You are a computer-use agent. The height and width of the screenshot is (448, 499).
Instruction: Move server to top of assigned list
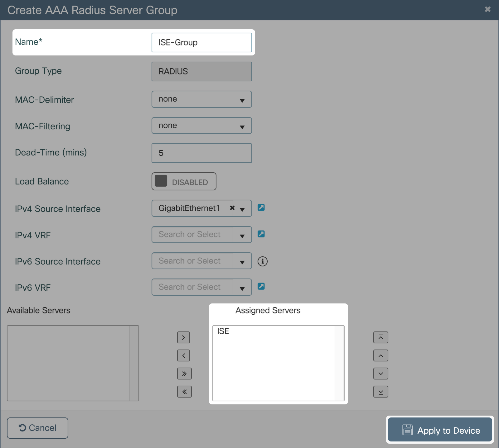pos(380,337)
